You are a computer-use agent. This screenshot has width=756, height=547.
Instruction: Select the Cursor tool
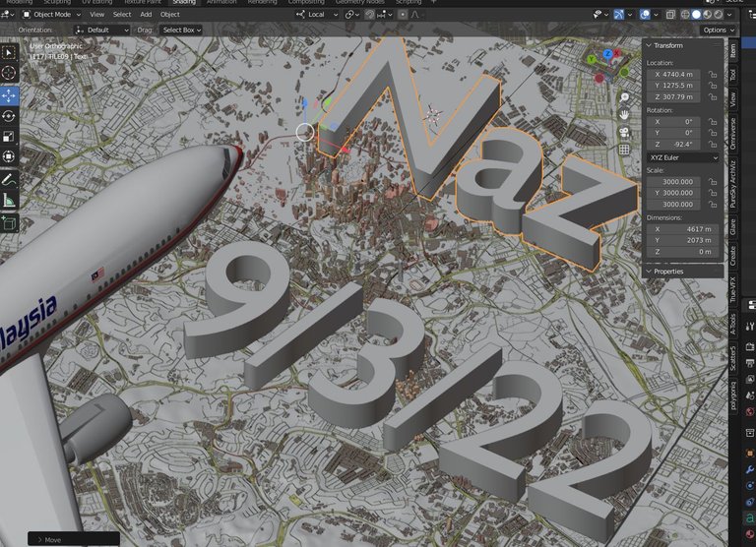9,73
